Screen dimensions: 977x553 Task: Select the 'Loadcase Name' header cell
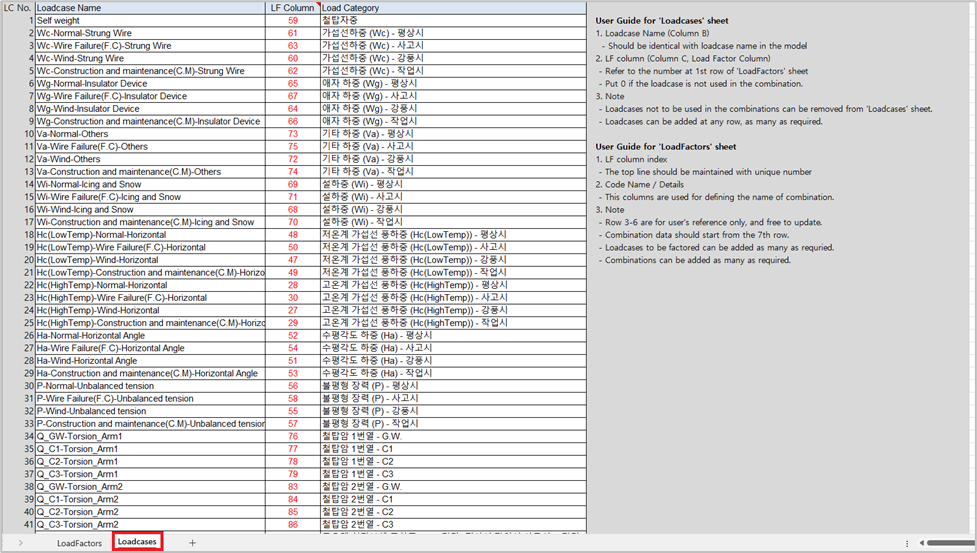[69, 8]
